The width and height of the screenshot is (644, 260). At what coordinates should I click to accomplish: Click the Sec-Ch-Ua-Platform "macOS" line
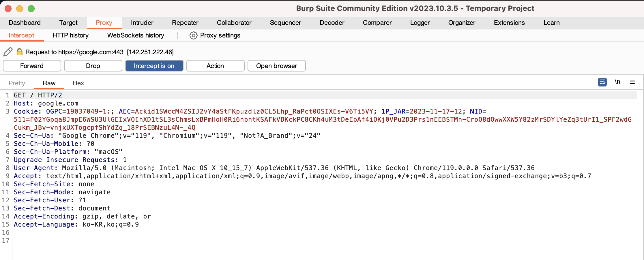(x=68, y=152)
